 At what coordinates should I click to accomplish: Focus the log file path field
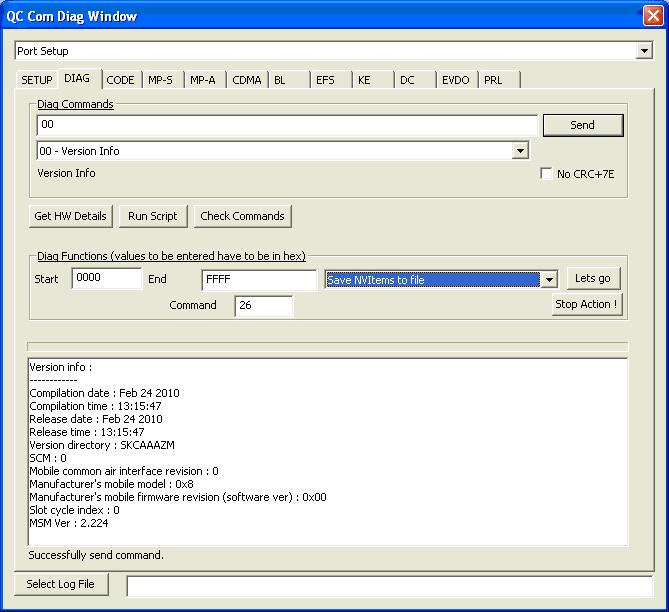[390, 586]
